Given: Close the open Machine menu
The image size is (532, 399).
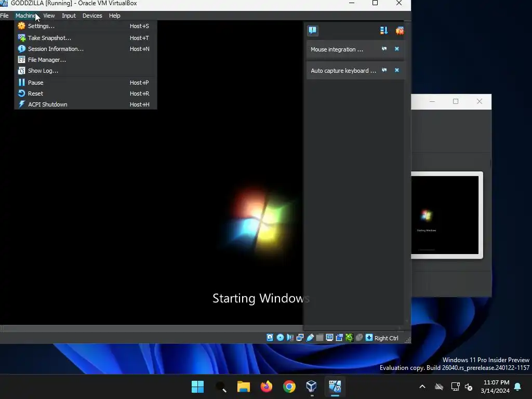Looking at the screenshot, I should [x=26, y=16].
